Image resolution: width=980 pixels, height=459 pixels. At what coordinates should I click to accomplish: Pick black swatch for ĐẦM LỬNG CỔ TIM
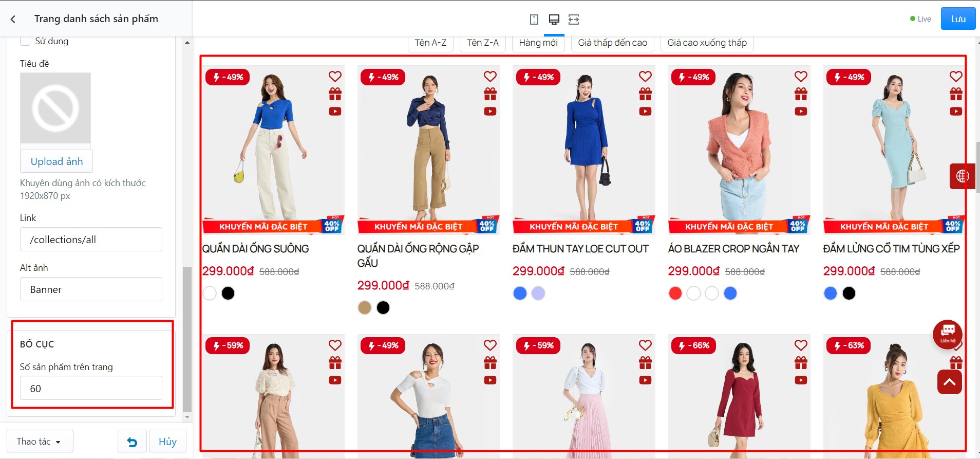pos(849,293)
